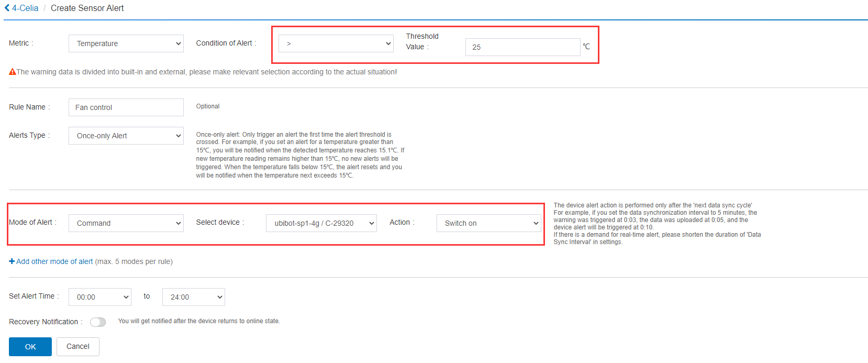Image resolution: width=868 pixels, height=363 pixels.
Task: Click the Rule Name input field
Action: 126,107
